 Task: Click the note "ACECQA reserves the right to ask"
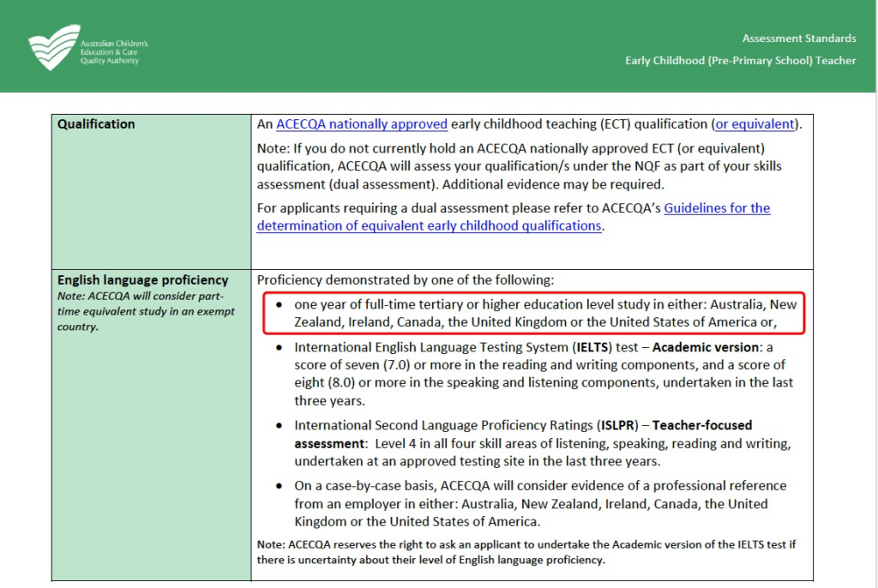[x=526, y=552]
